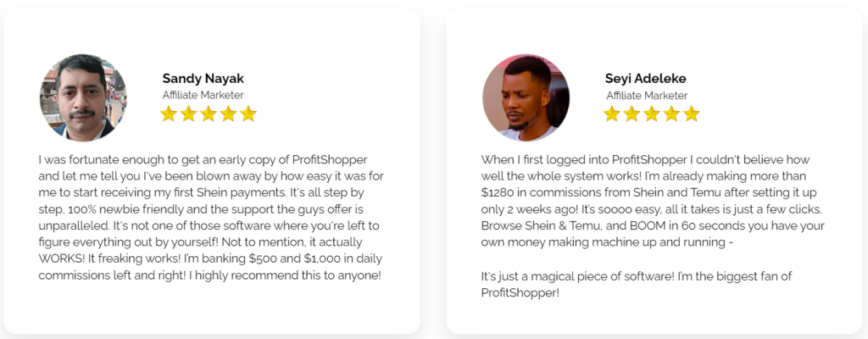The height and width of the screenshot is (339, 868).
Task: Click the third star in Sandy Nayak's rating
Action: click(x=209, y=114)
